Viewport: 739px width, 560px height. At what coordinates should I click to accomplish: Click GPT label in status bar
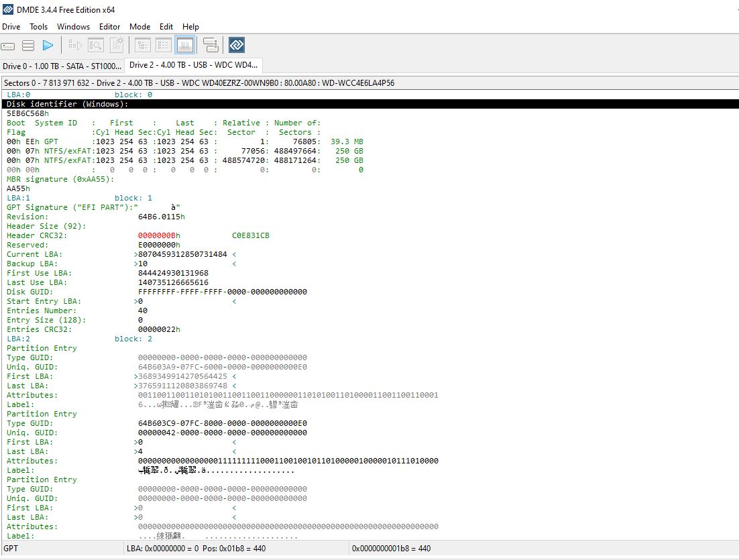click(x=11, y=549)
